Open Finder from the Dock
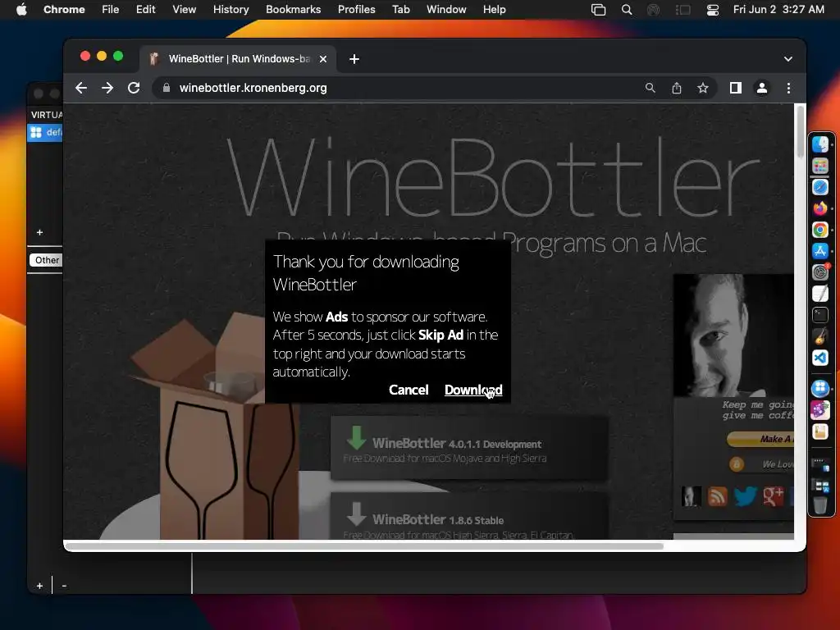 (820, 144)
